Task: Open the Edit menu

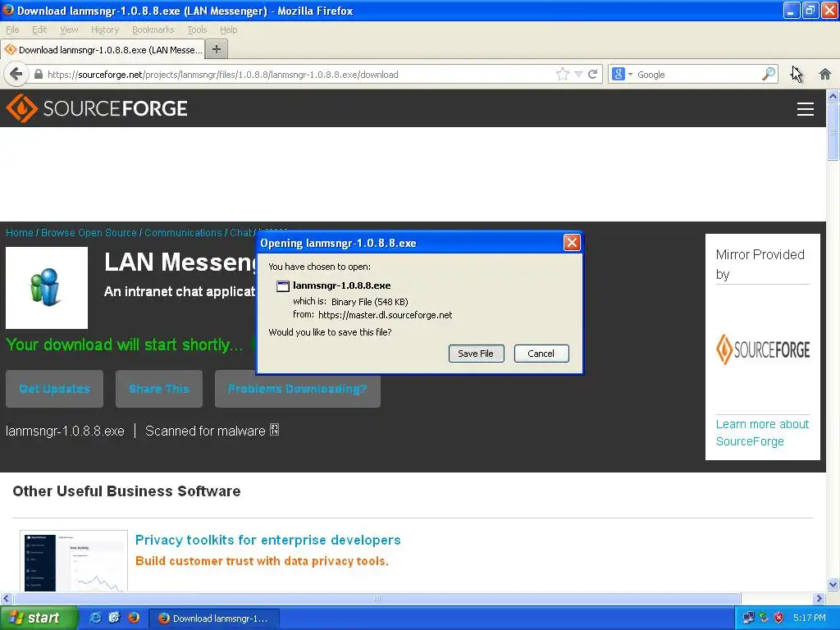Action: click(x=39, y=30)
